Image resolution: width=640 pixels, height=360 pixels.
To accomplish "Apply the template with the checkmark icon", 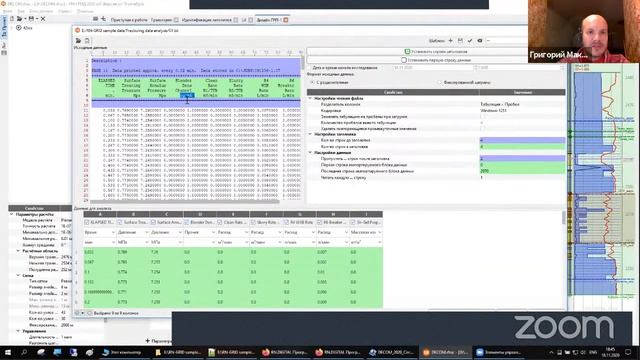I will [470, 40].
